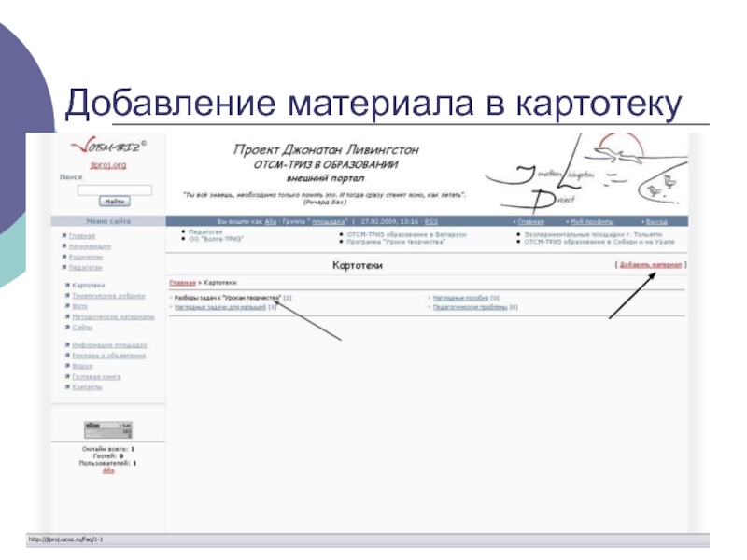Open Разборы задач к "Урокам творчества" category
747x560 pixels.
click(228, 298)
